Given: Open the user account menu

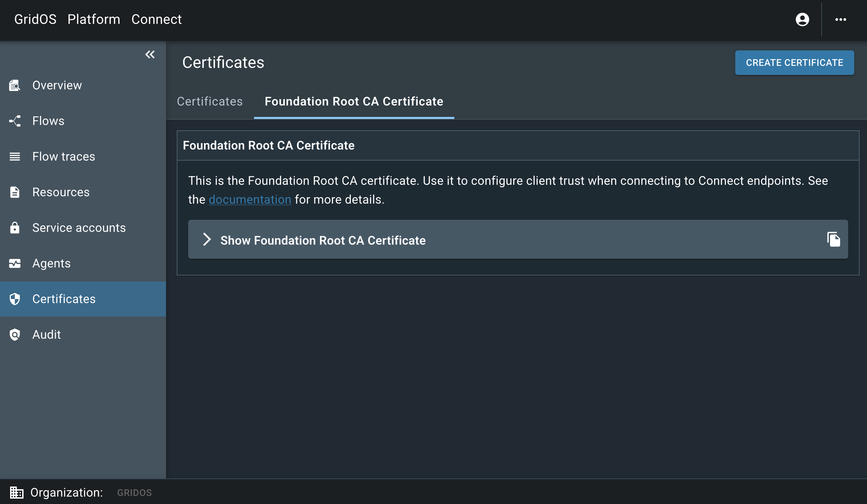Looking at the screenshot, I should coord(802,19).
